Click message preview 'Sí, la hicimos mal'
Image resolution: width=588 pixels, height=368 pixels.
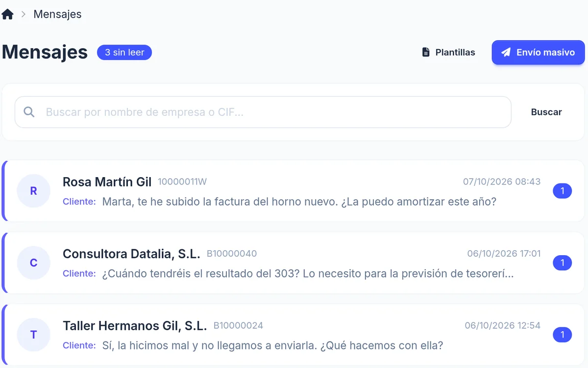pos(272,345)
